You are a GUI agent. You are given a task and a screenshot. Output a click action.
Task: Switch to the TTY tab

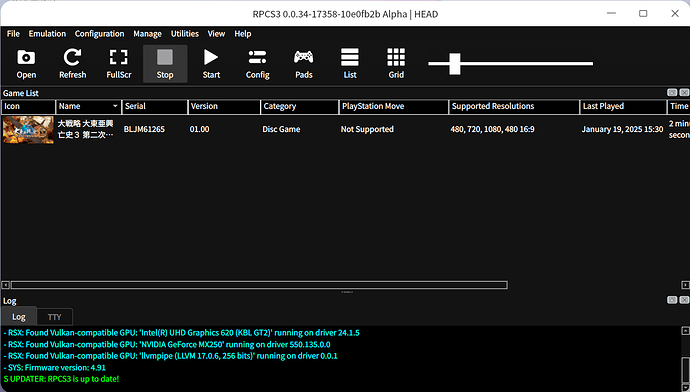[x=55, y=317]
